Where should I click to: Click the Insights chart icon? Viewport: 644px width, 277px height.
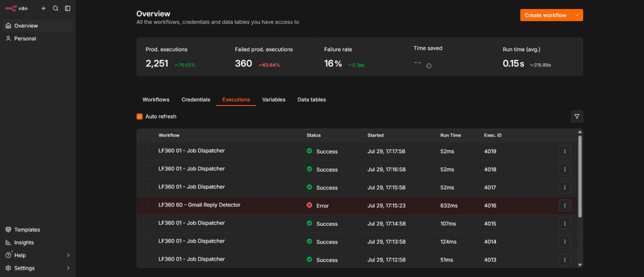tap(8, 242)
